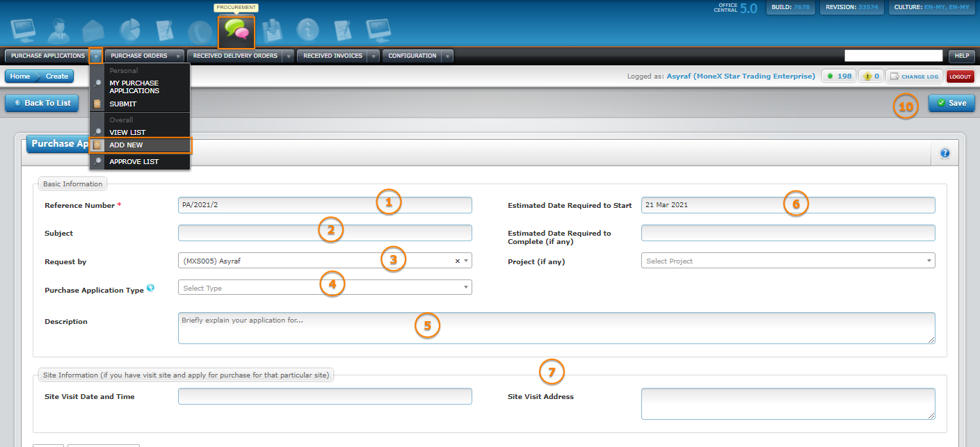Click Estimated Date Required to Complete field

click(788, 233)
